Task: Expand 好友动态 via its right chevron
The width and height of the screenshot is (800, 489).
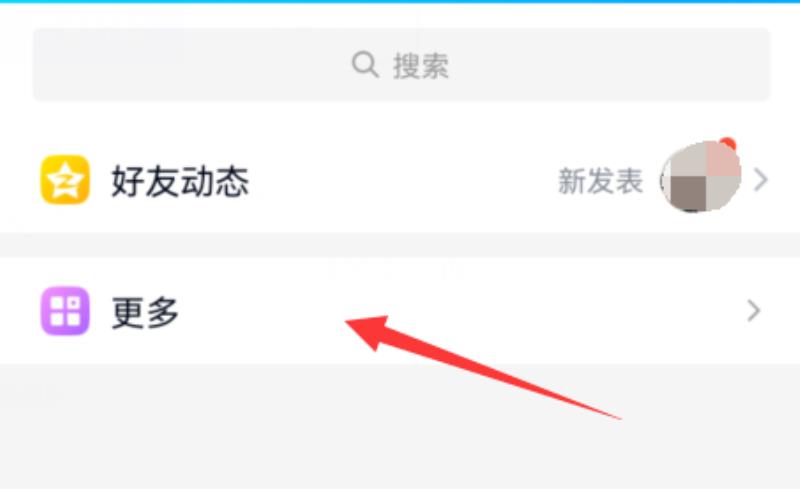Action: [x=761, y=180]
